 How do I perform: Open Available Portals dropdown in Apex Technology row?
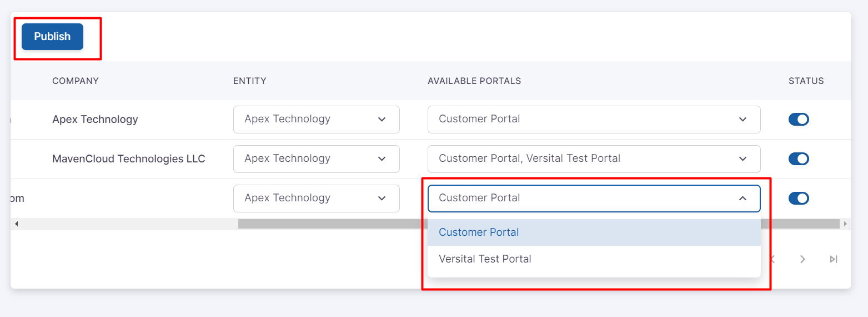click(593, 120)
